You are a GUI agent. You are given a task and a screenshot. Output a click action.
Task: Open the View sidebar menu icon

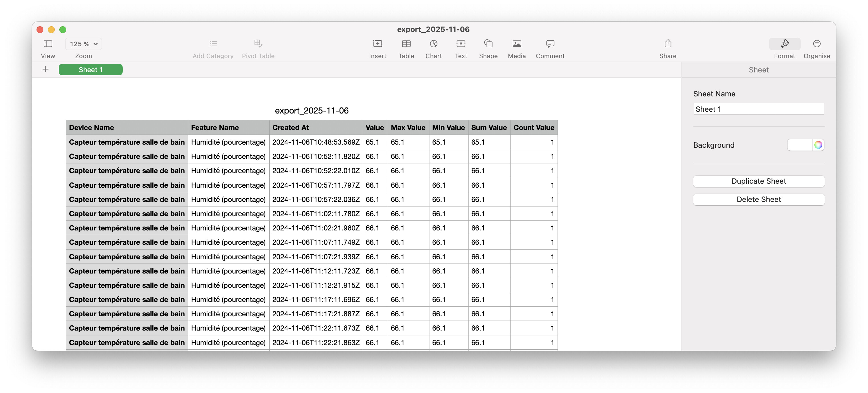point(48,44)
